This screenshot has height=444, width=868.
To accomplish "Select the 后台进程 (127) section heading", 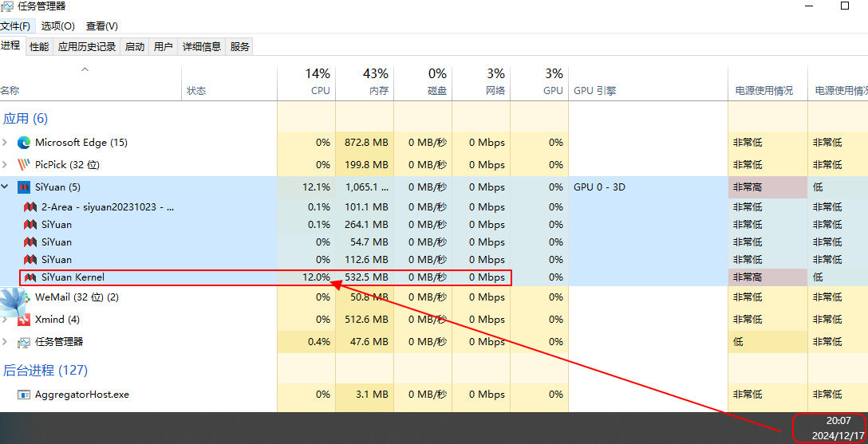I will point(45,370).
